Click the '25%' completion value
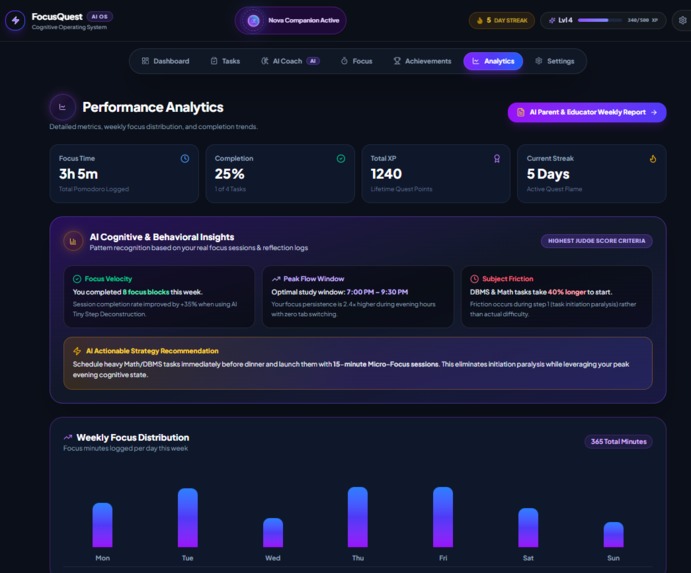Image resolution: width=691 pixels, height=573 pixels. (x=230, y=174)
